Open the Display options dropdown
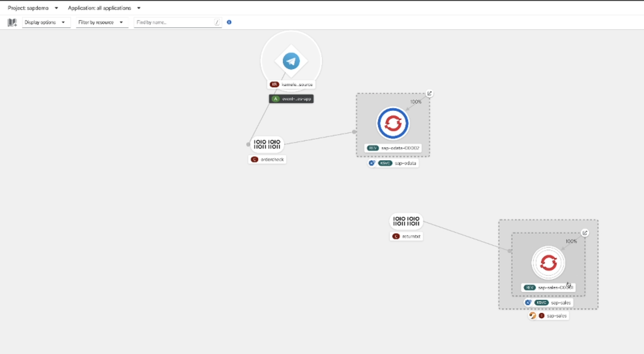The height and width of the screenshot is (354, 644). 45,22
